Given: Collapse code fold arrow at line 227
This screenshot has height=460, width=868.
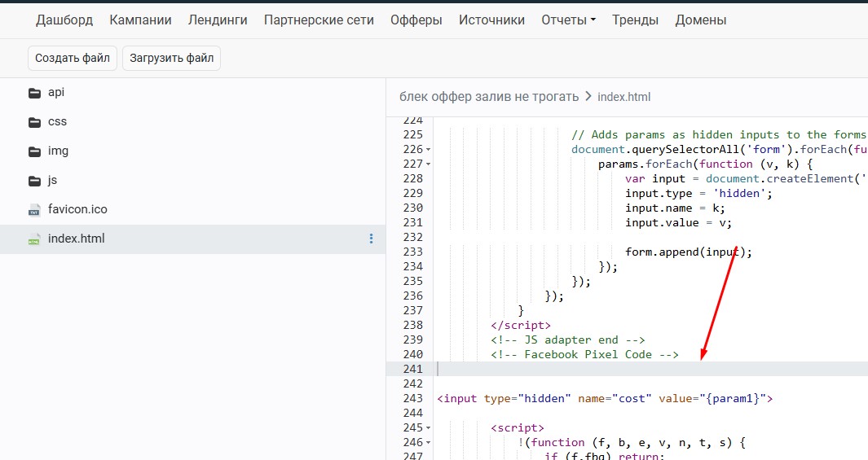Looking at the screenshot, I should 429,164.
